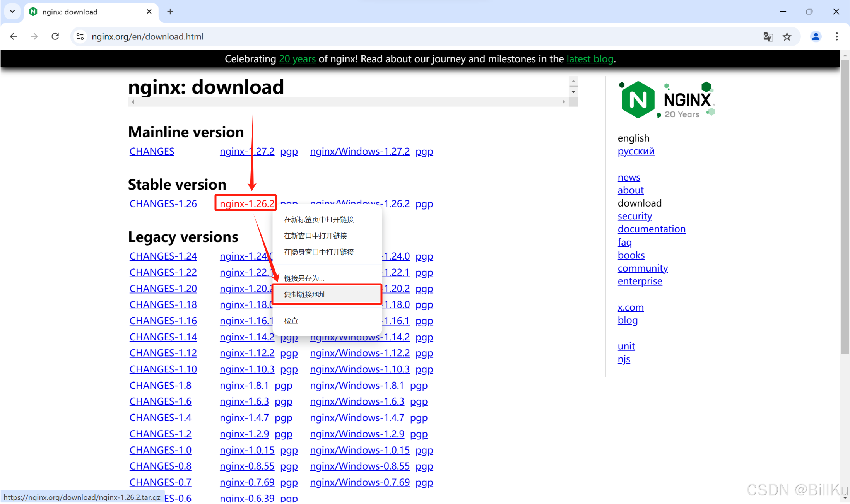
Task: Select the nginx: download tab
Action: (91, 12)
